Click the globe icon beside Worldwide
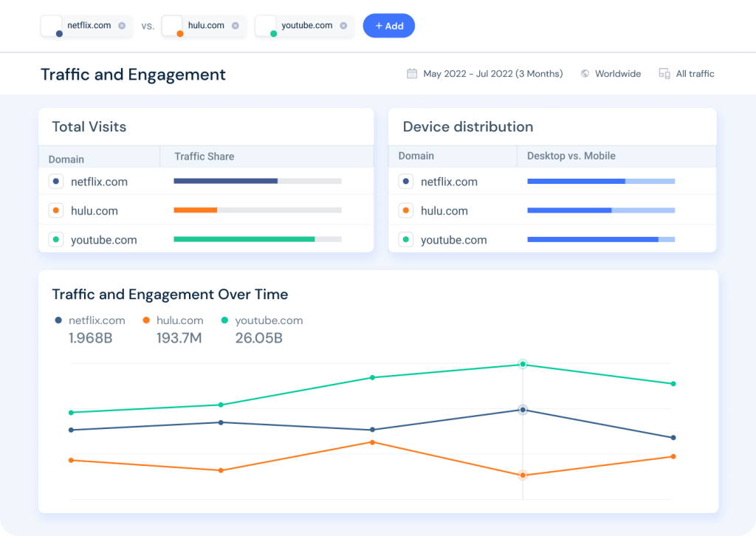756x536 pixels. pyautogui.click(x=585, y=74)
